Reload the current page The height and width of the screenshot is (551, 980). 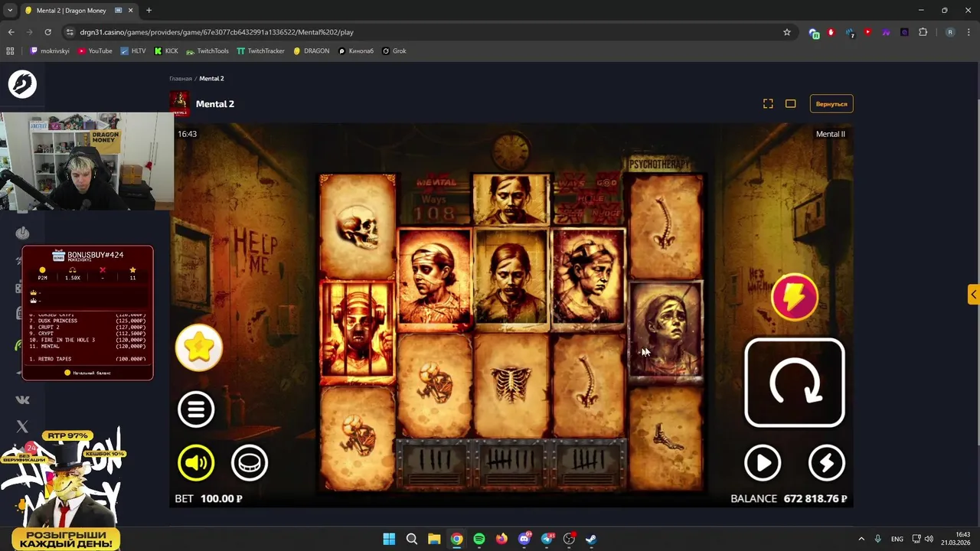click(x=47, y=32)
